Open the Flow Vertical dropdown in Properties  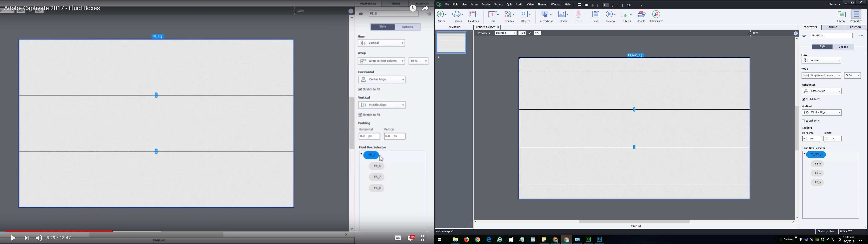pyautogui.click(x=821, y=60)
